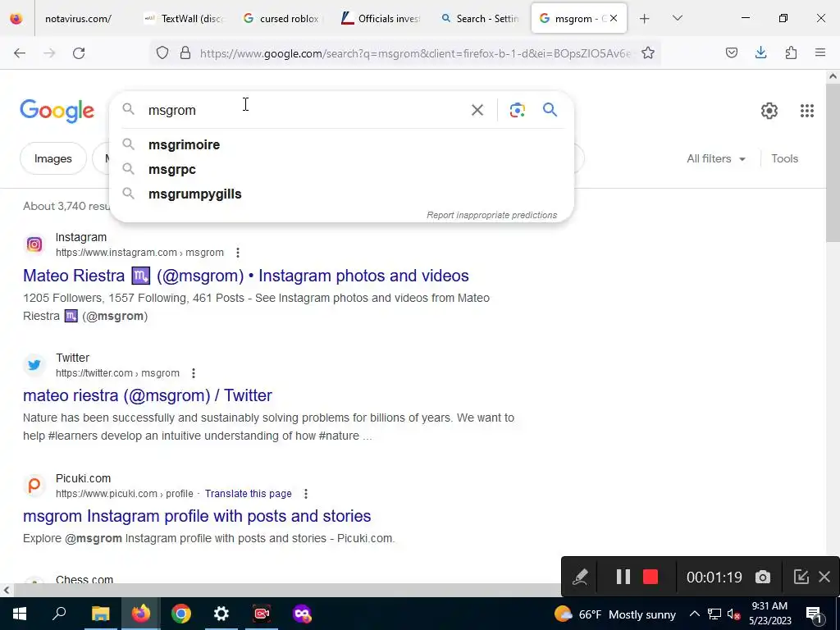Open Mateo Riestra Instagram result
This screenshot has width=840, height=630.
pos(246,276)
